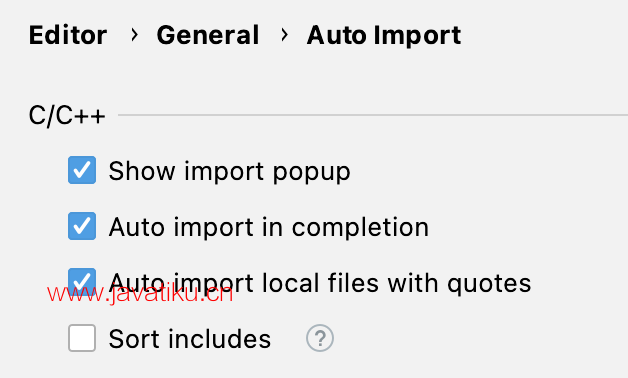The image size is (628, 378).
Task: Open the red www.javatiku.cn watermark link
Action: coord(140,294)
